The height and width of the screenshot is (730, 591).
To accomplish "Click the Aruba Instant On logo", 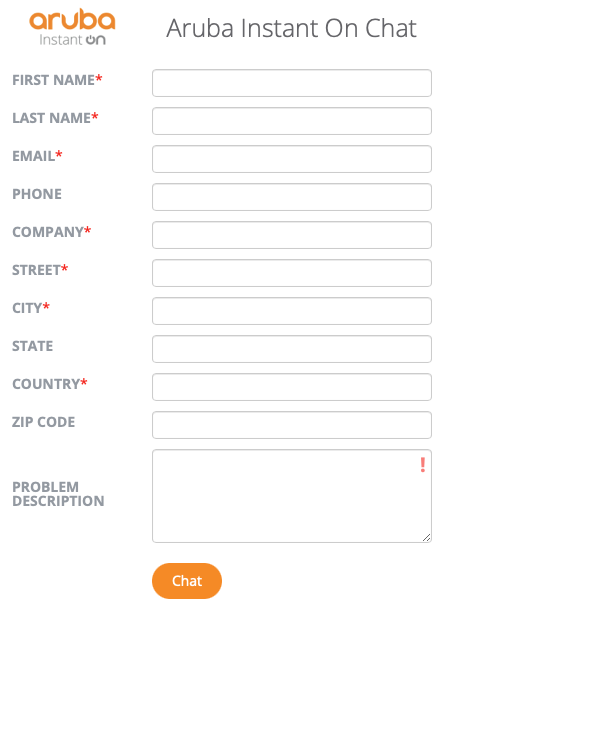I will [72, 27].
